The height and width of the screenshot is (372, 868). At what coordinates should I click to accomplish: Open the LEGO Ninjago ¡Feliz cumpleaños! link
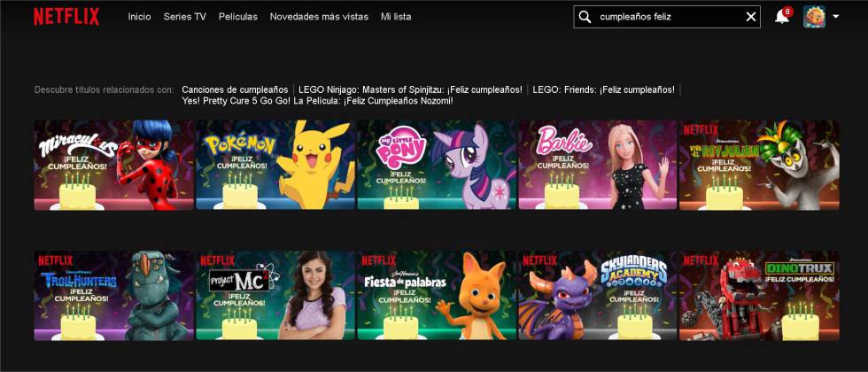click(410, 89)
